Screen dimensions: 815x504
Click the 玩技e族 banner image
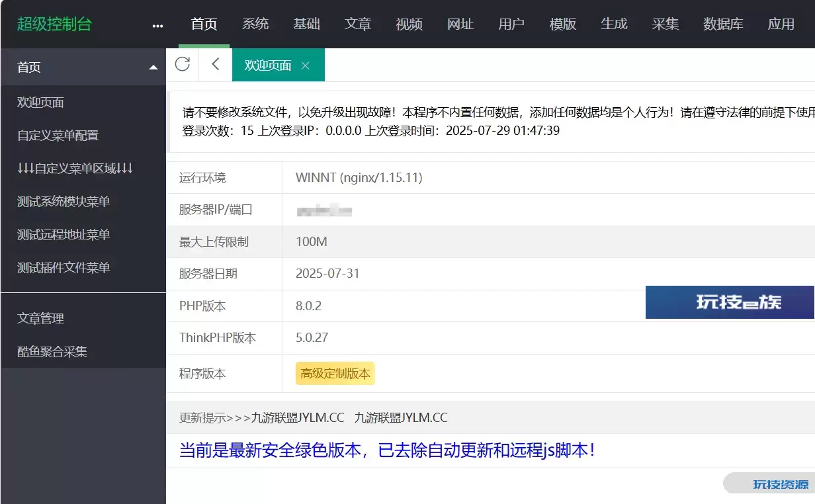pos(730,302)
